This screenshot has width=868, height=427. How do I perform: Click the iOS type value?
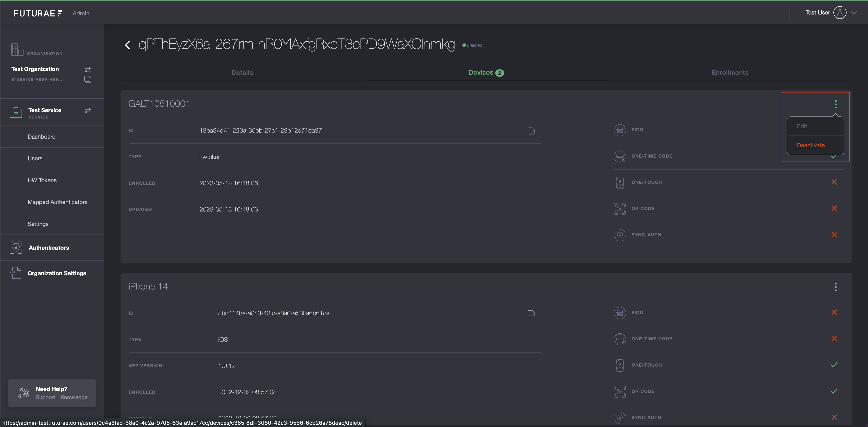click(x=223, y=339)
